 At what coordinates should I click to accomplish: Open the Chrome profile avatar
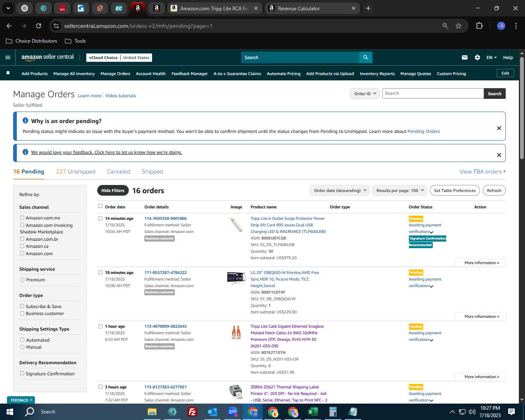click(501, 26)
